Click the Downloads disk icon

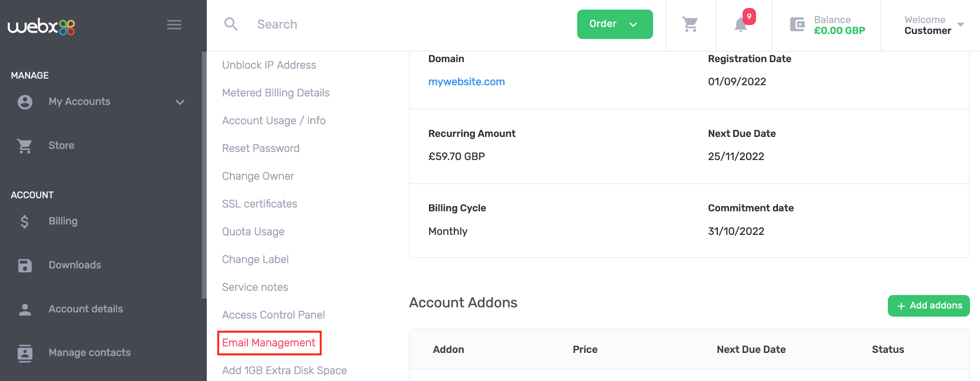(x=25, y=265)
